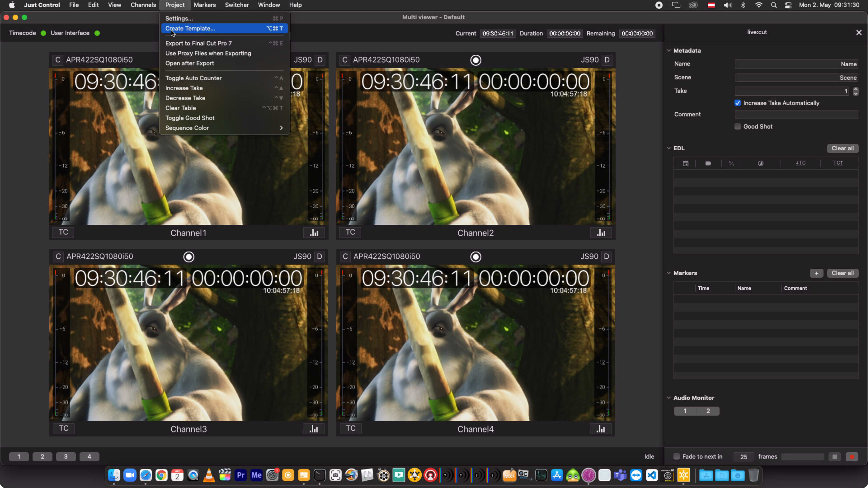This screenshot has height=488, width=868.
Task: Toggle TC button under Channel2
Action: (x=350, y=232)
